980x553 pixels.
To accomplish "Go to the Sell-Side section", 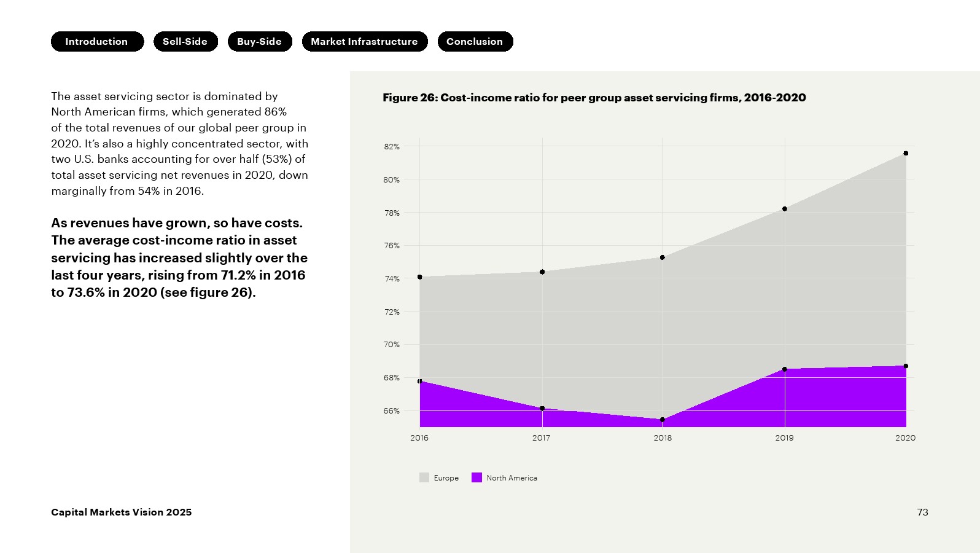I will [185, 42].
